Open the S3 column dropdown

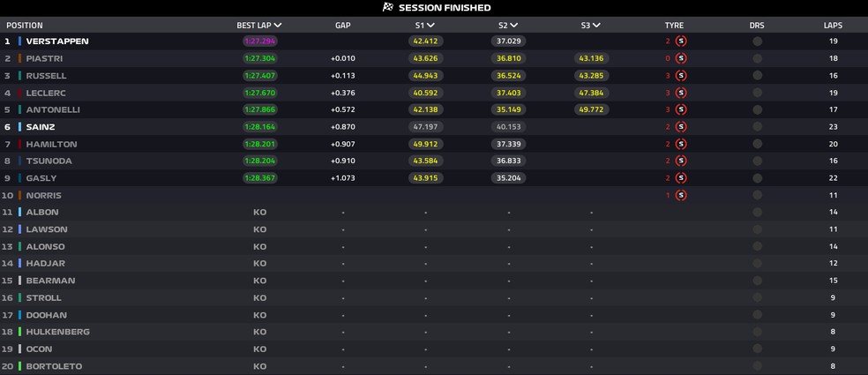[596, 26]
